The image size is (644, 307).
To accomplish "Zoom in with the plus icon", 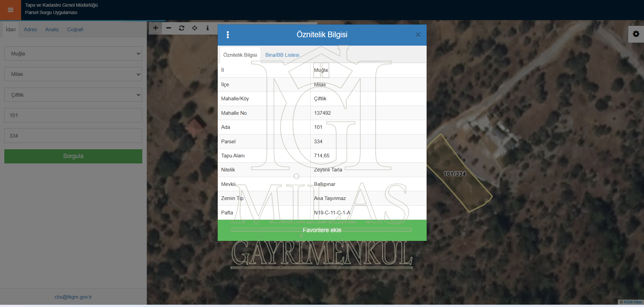I will tap(156, 28).
